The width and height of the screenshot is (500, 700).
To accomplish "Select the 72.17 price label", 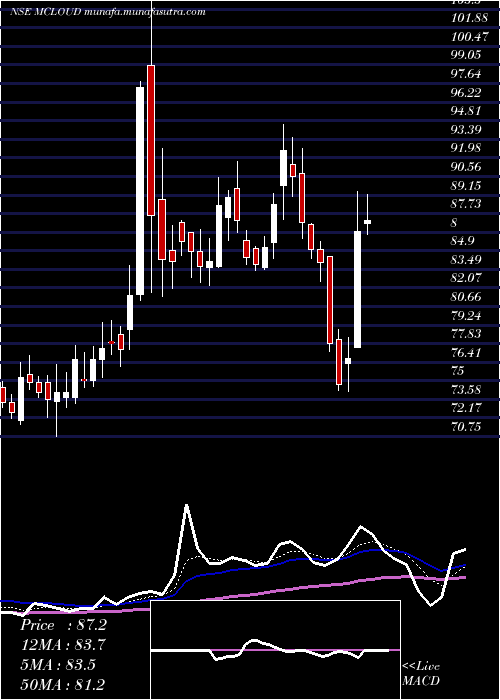I will [x=466, y=408].
